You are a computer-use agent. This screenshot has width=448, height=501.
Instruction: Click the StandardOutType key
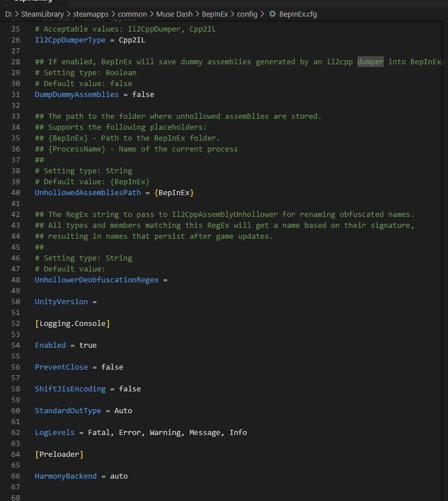point(68,410)
